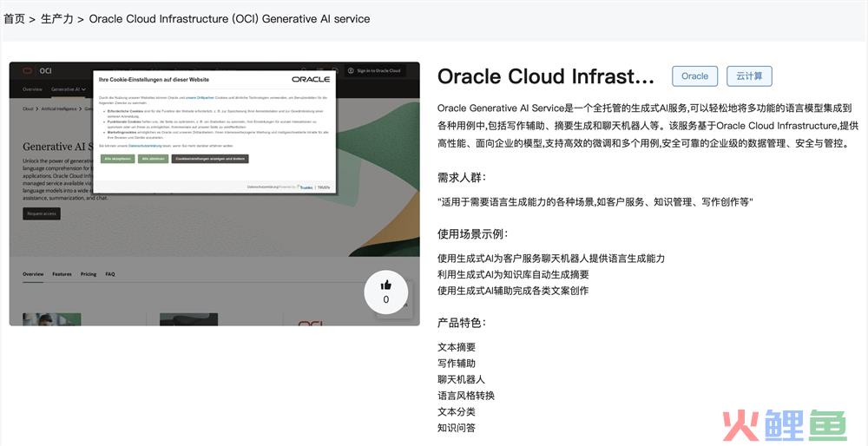The image size is (868, 446).
Task: Click Cookieeinstellungen anzeigen button in preview
Action: 210,159
